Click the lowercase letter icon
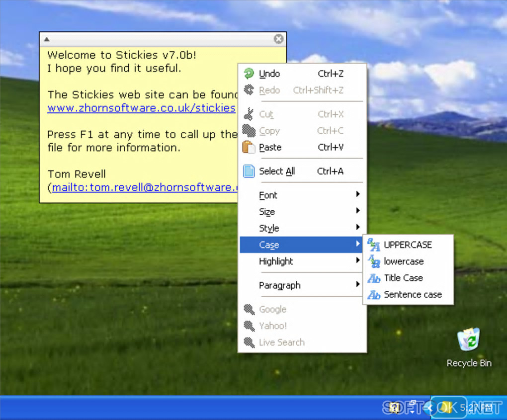Image resolution: width=507 pixels, height=420 pixels. (373, 261)
